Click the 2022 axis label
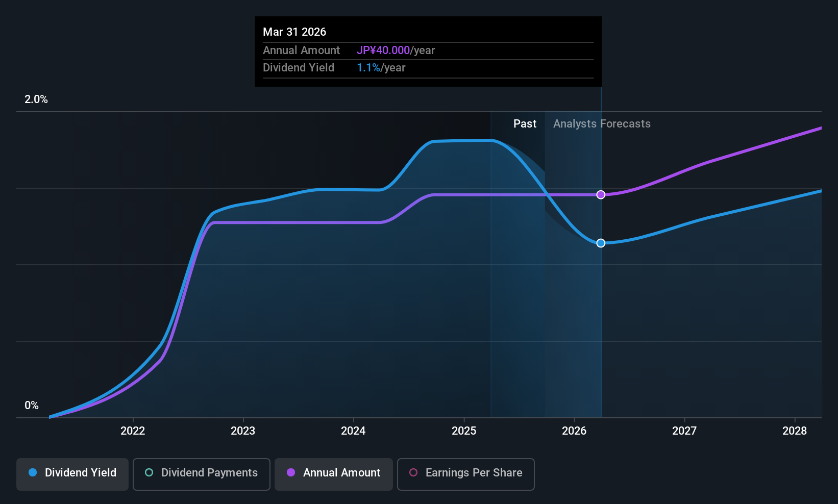The image size is (838, 504). 133,431
